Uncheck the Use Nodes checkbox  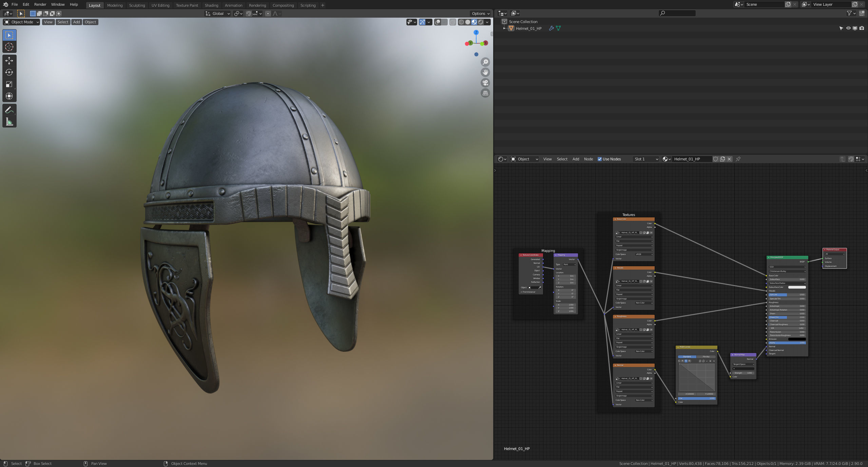point(600,159)
